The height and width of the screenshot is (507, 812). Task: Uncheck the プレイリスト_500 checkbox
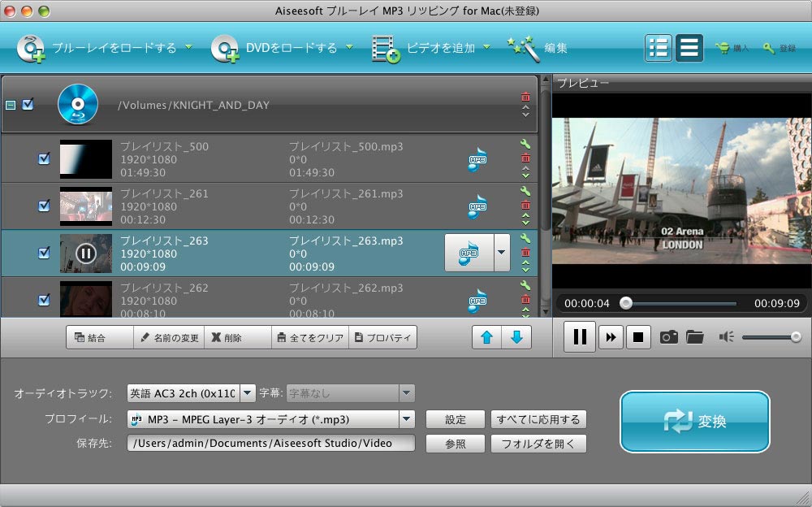tap(44, 159)
